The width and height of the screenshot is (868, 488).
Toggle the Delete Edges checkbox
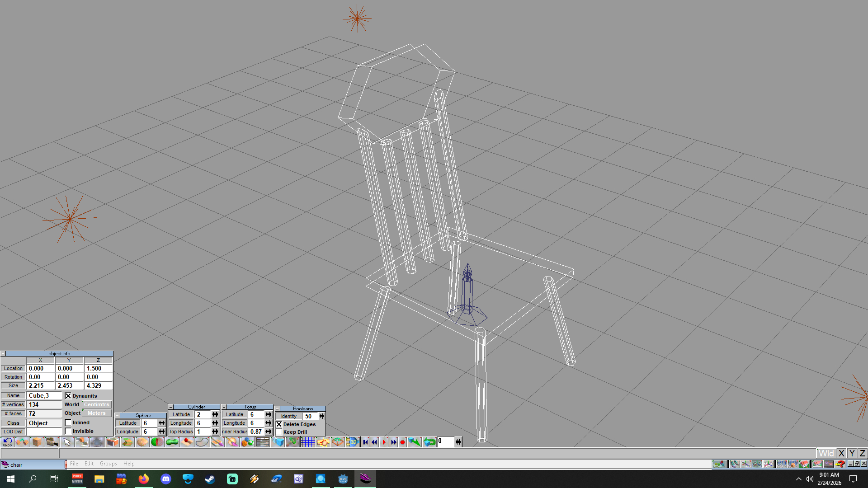click(279, 424)
